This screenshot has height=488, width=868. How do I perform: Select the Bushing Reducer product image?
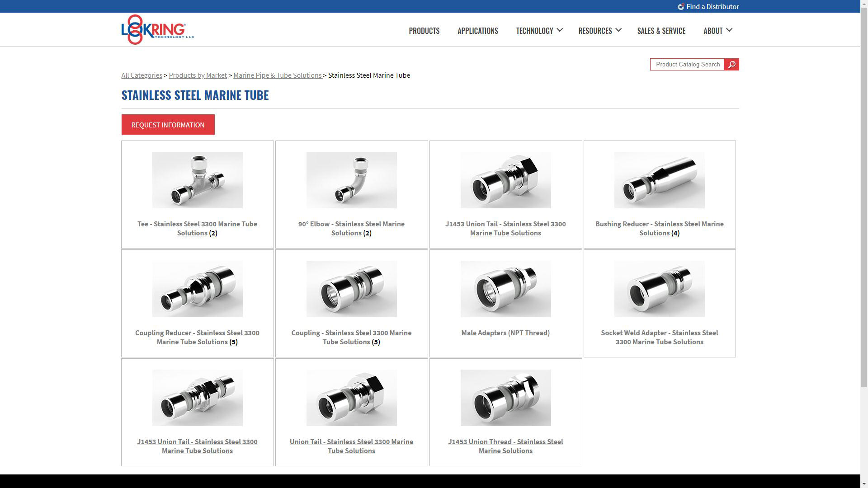click(659, 180)
